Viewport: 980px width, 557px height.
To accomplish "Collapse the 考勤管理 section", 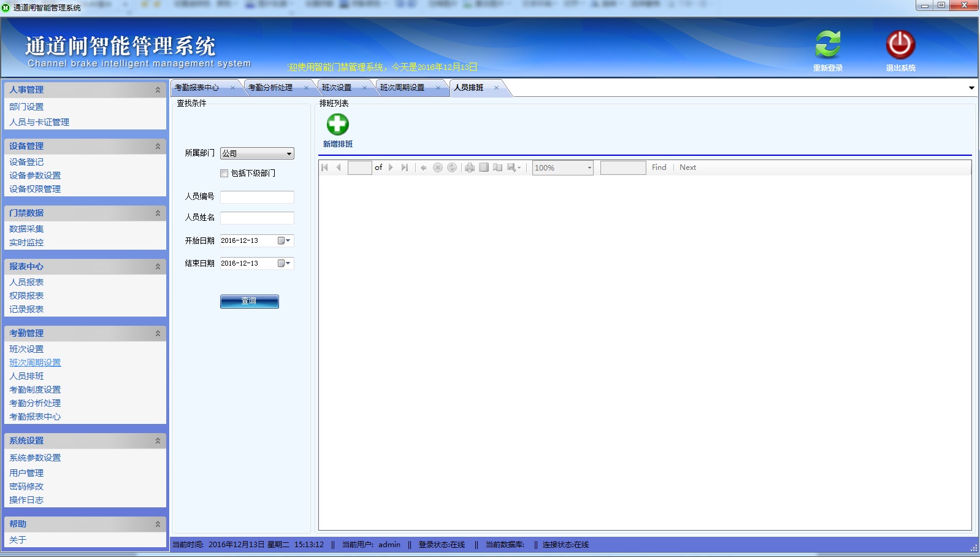I will pyautogui.click(x=158, y=333).
